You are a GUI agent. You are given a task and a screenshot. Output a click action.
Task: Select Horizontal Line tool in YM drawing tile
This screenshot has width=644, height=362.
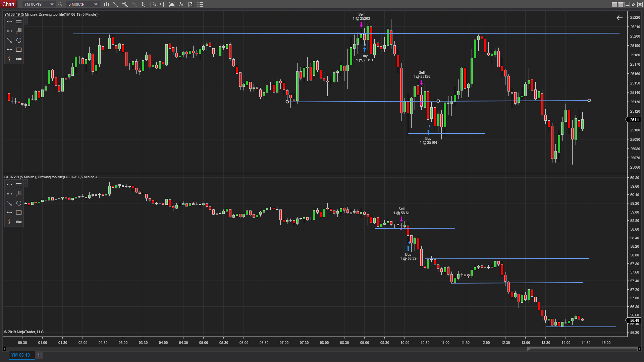[9, 50]
